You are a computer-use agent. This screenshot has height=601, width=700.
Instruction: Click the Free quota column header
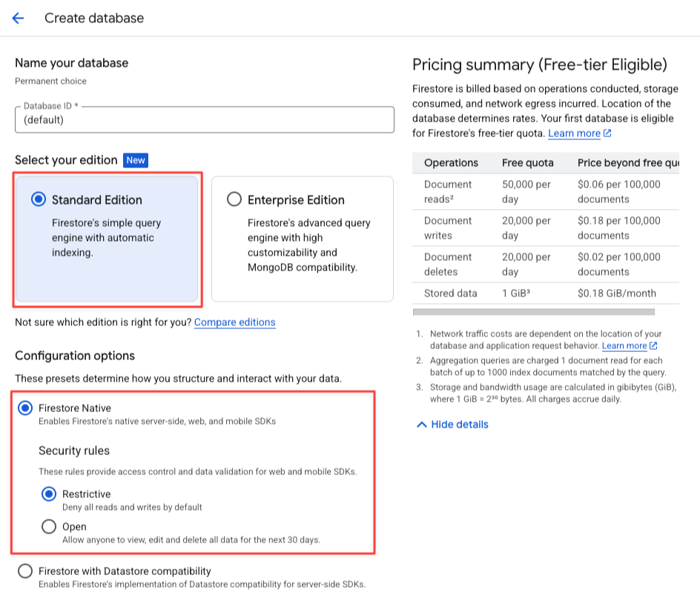tap(527, 163)
